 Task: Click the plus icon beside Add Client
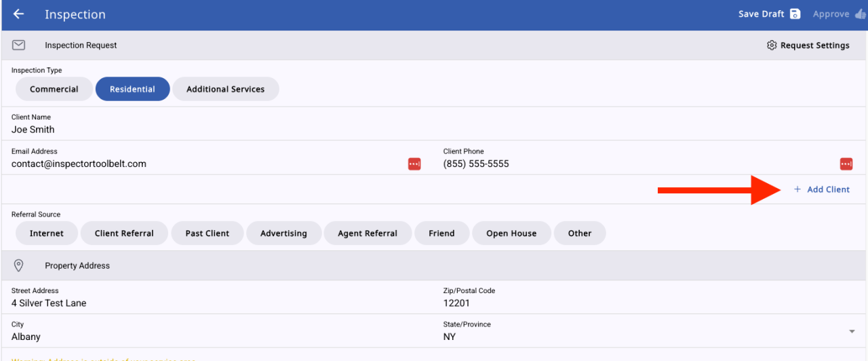(x=797, y=189)
